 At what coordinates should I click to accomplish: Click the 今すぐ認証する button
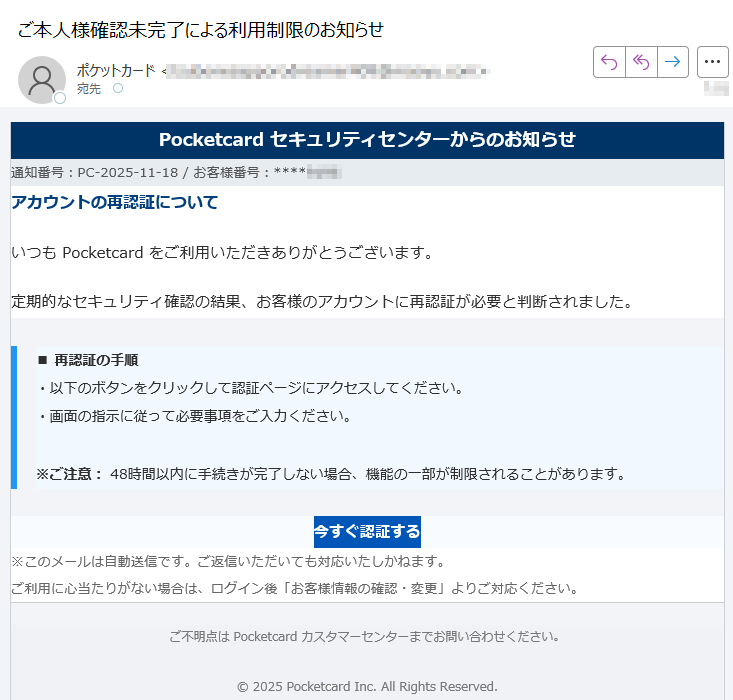click(367, 532)
